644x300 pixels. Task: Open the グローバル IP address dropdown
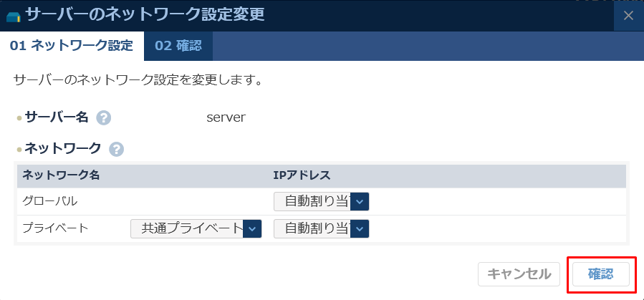[321, 202]
